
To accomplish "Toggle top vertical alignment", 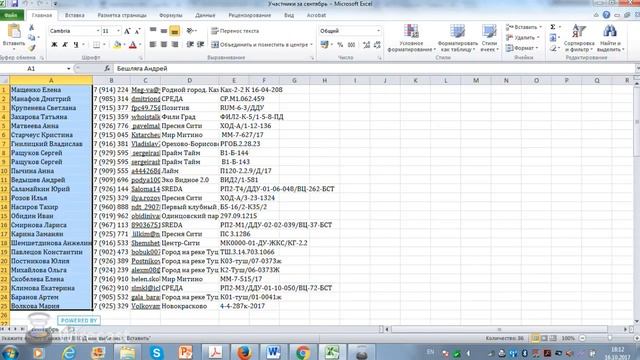I will point(153,31).
